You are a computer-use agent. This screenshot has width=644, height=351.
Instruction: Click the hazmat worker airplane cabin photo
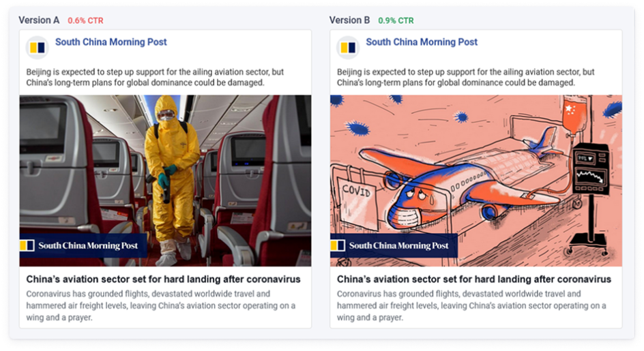coord(165,181)
